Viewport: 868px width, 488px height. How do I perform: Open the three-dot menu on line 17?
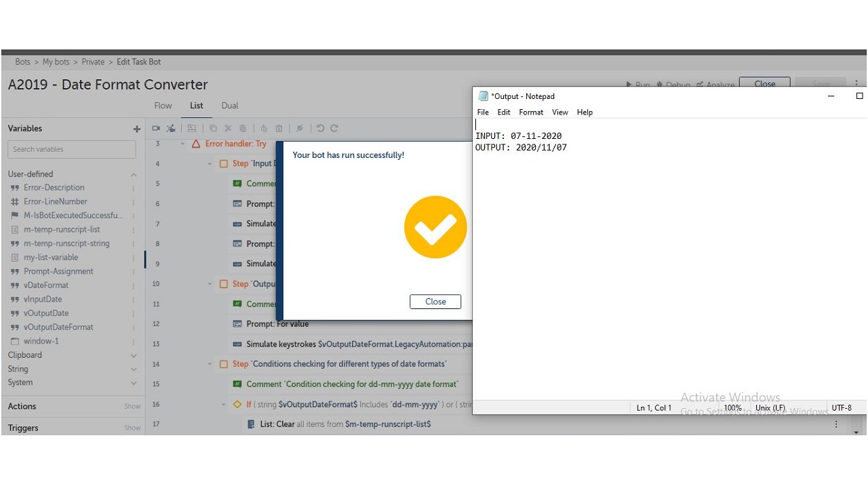point(836,424)
